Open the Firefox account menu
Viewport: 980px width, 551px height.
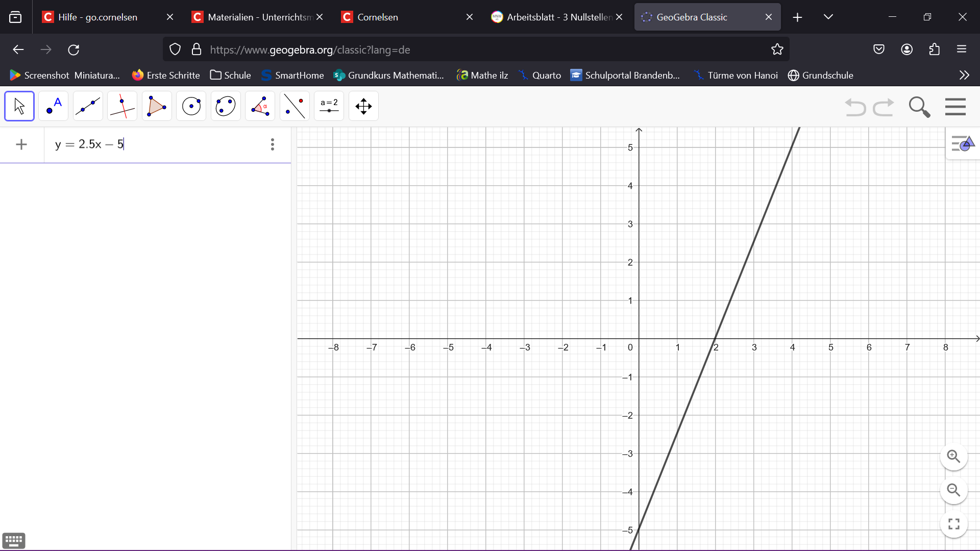click(906, 49)
